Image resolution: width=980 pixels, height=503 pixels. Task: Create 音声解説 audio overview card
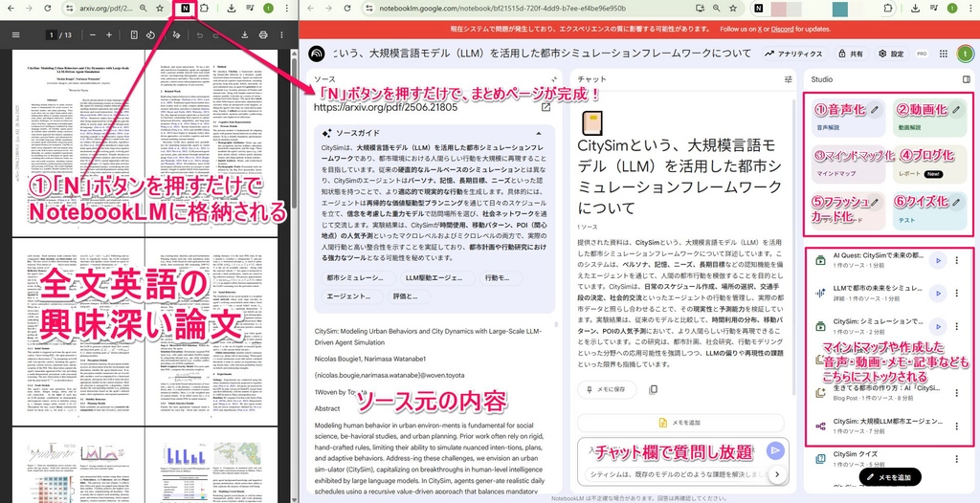(x=848, y=117)
